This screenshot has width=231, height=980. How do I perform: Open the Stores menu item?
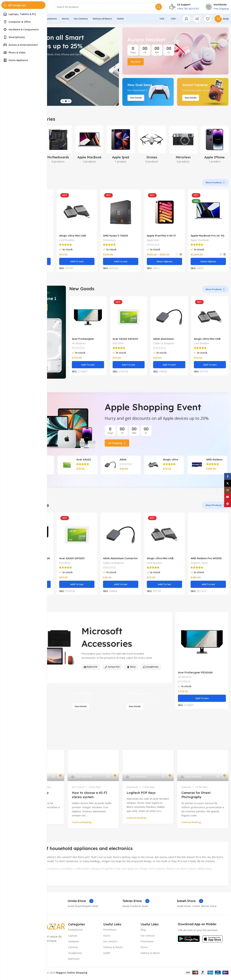[65, 19]
